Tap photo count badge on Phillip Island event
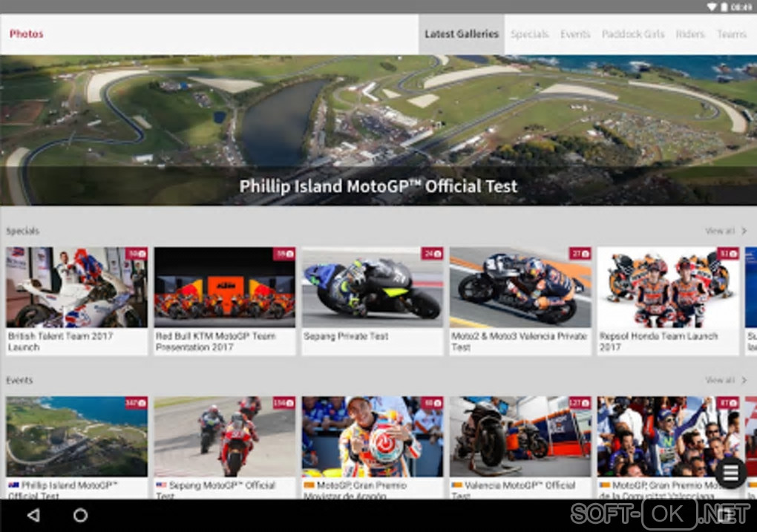 (136, 403)
